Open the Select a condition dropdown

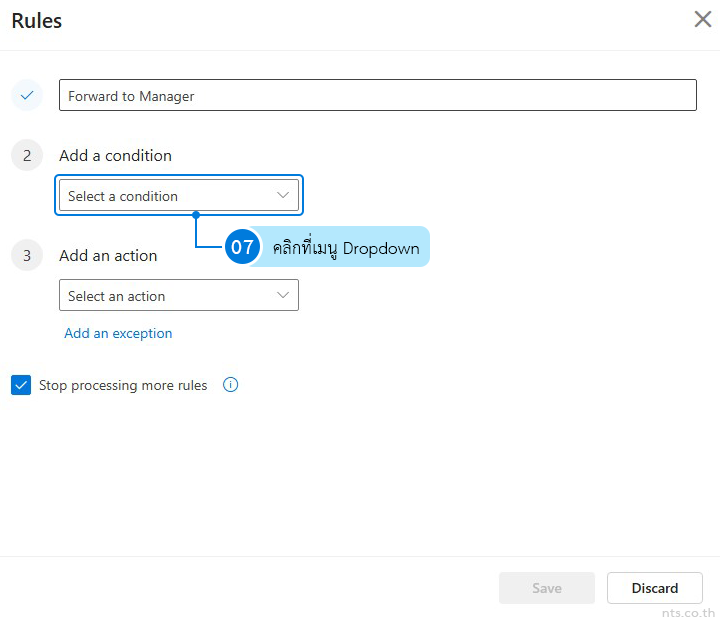point(179,195)
